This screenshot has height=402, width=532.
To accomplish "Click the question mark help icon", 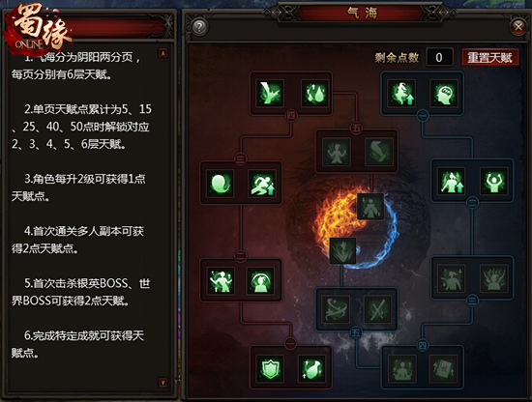I will pos(199,26).
